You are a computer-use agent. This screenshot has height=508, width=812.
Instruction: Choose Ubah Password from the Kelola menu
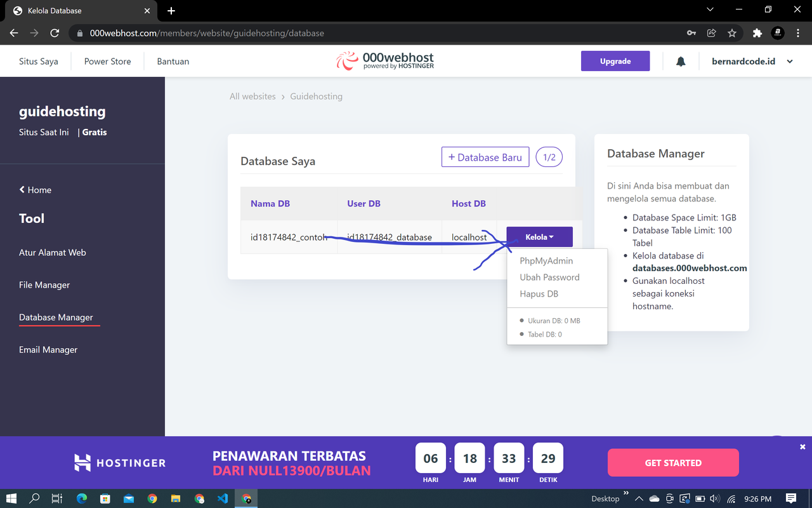pos(549,277)
